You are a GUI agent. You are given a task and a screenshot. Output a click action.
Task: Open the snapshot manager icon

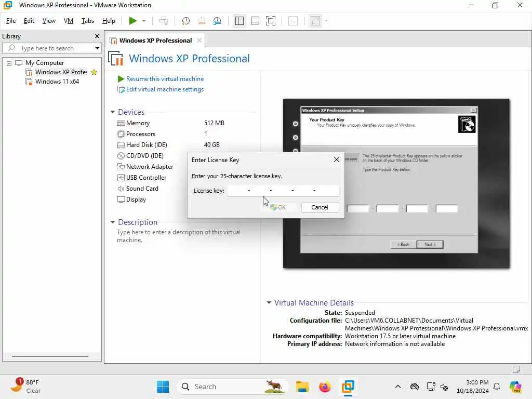point(217,21)
